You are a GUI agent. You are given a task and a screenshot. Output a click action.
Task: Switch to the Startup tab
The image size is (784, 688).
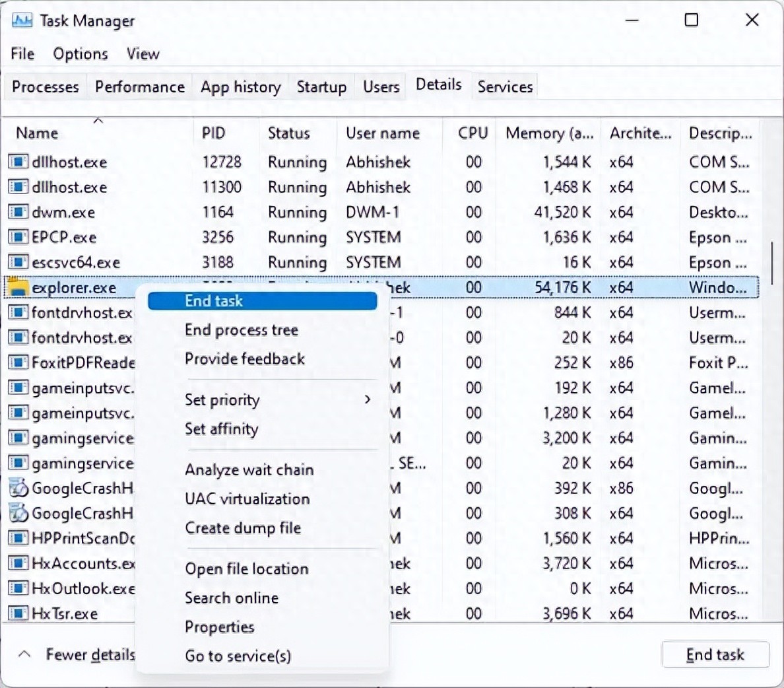pyautogui.click(x=321, y=86)
